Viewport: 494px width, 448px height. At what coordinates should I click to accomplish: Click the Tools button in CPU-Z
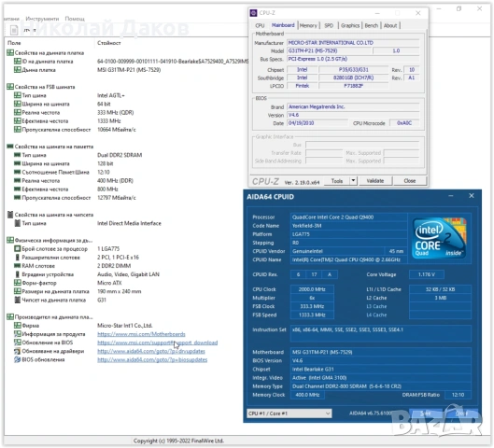pos(337,181)
